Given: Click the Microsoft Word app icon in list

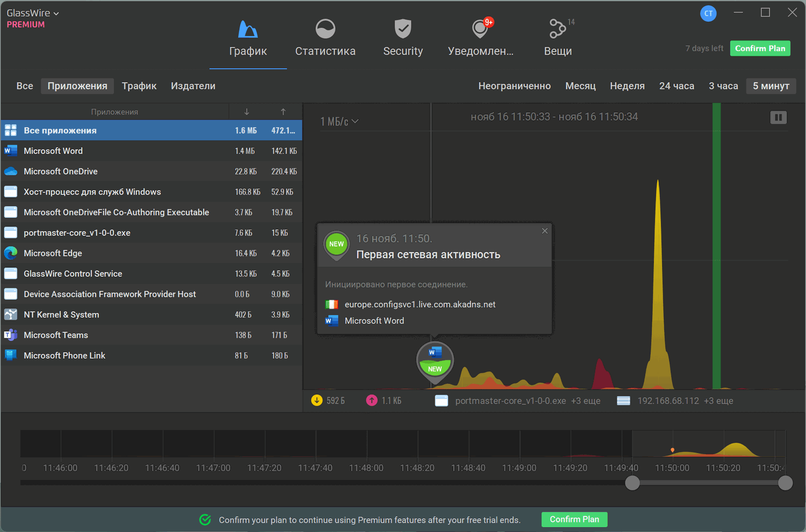Looking at the screenshot, I should click(x=11, y=151).
